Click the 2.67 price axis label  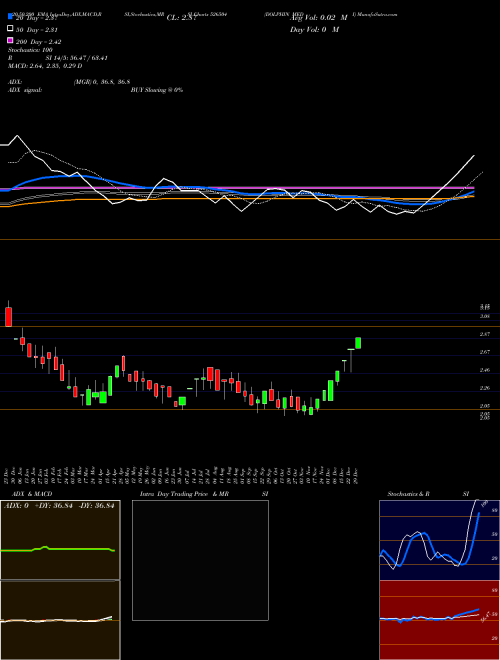tap(484, 352)
